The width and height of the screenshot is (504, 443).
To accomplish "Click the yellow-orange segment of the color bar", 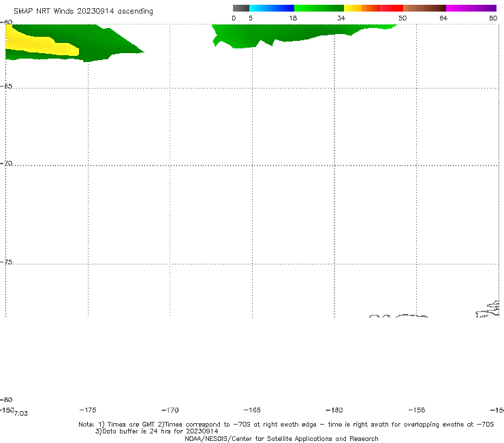I will click(x=362, y=8).
